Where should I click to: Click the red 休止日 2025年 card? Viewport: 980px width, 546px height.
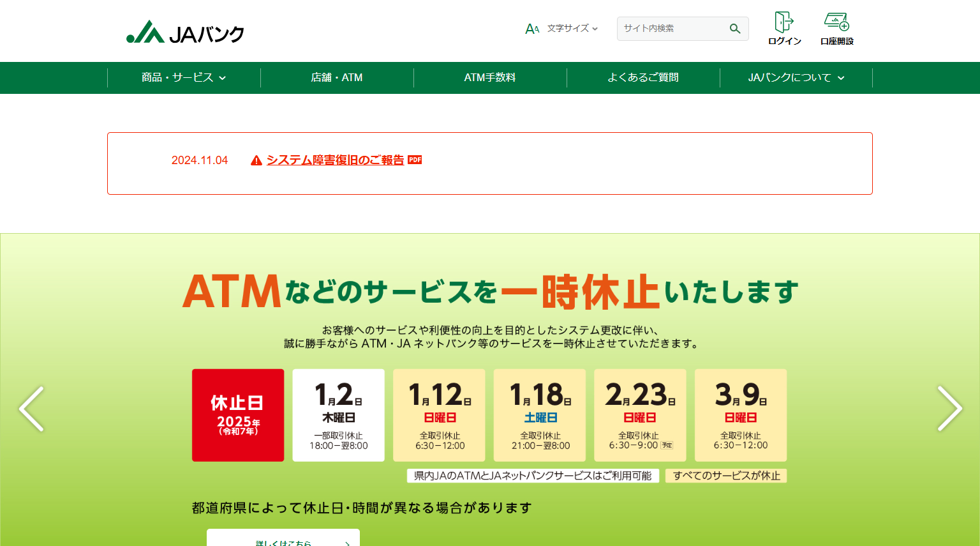[238, 415]
